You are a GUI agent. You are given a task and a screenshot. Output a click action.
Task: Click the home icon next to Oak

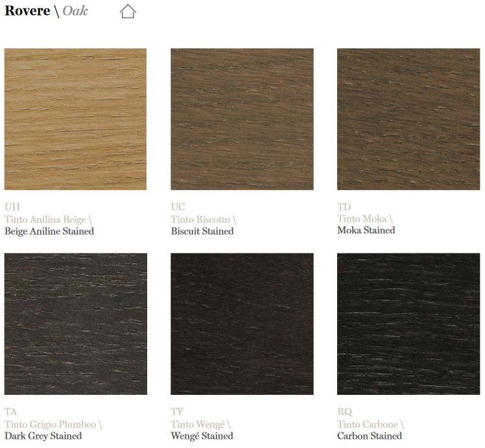click(128, 11)
